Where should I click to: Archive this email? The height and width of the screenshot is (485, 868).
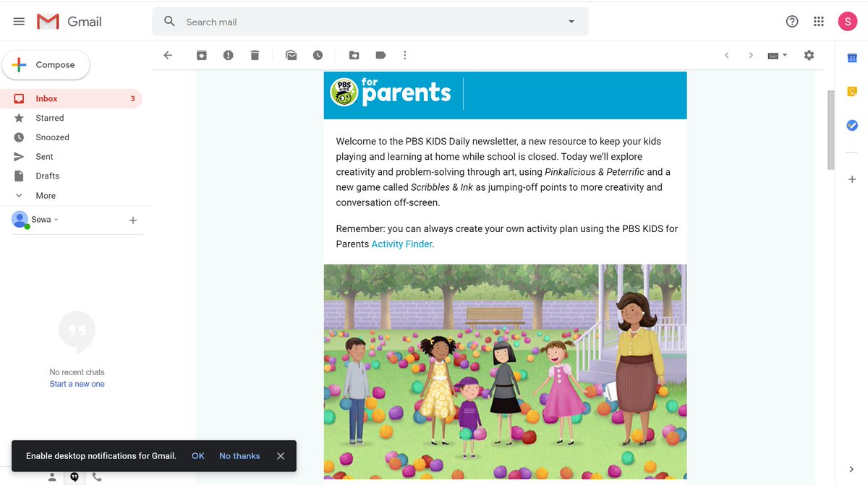coord(202,55)
